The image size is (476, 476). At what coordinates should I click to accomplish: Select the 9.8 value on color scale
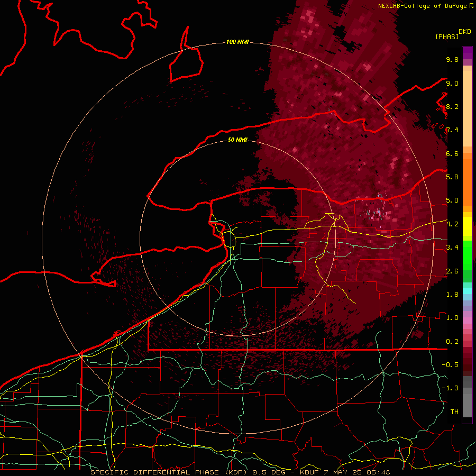coord(452,59)
